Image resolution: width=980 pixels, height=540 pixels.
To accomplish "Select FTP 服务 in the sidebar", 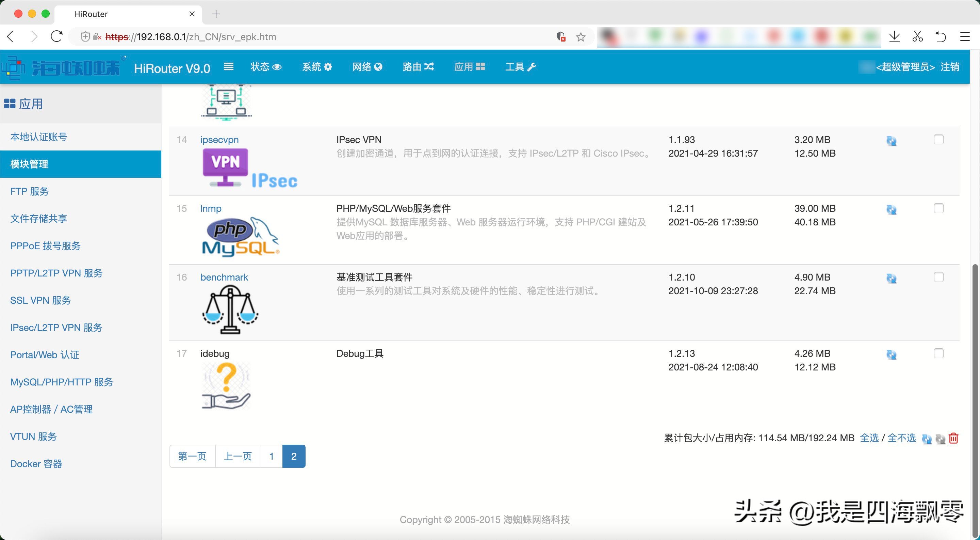I will click(30, 191).
